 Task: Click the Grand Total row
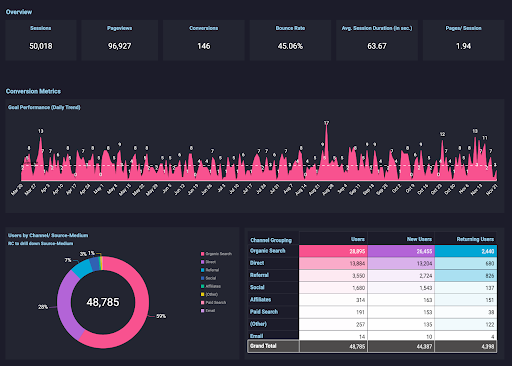[x=372, y=346]
